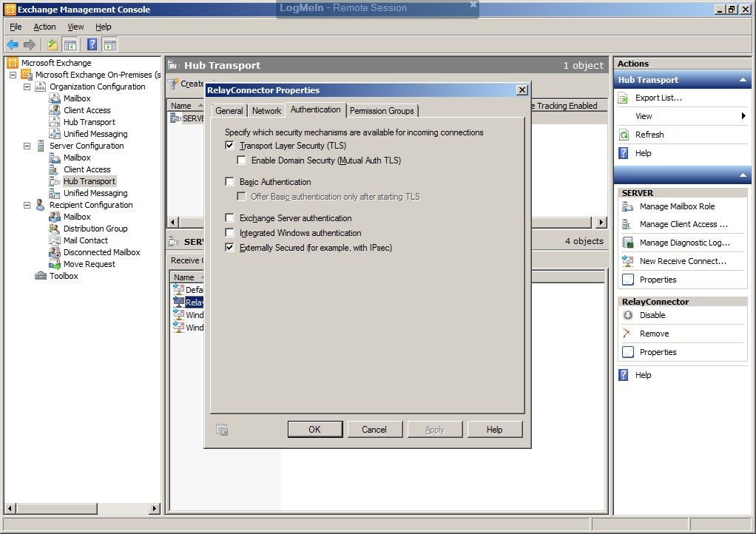Collapse the Hub Transport actions section

point(743,80)
